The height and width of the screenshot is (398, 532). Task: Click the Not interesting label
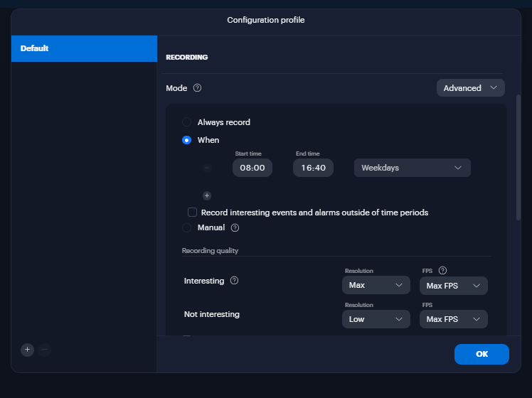click(212, 314)
